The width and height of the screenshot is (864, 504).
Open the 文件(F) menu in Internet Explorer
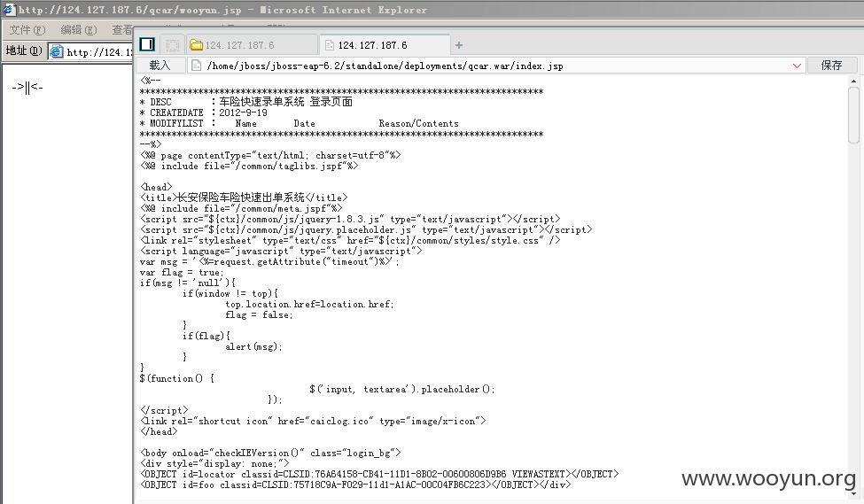click(27, 30)
